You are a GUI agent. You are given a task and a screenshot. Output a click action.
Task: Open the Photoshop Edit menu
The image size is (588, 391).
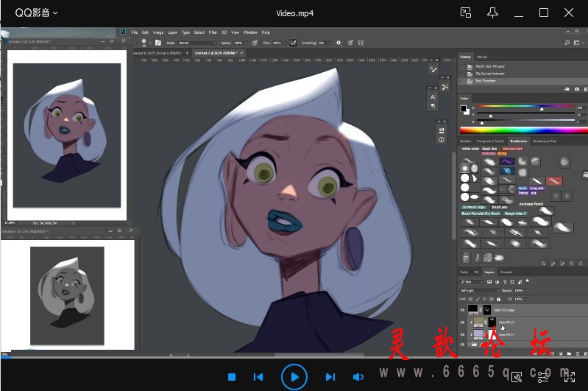pyautogui.click(x=145, y=32)
